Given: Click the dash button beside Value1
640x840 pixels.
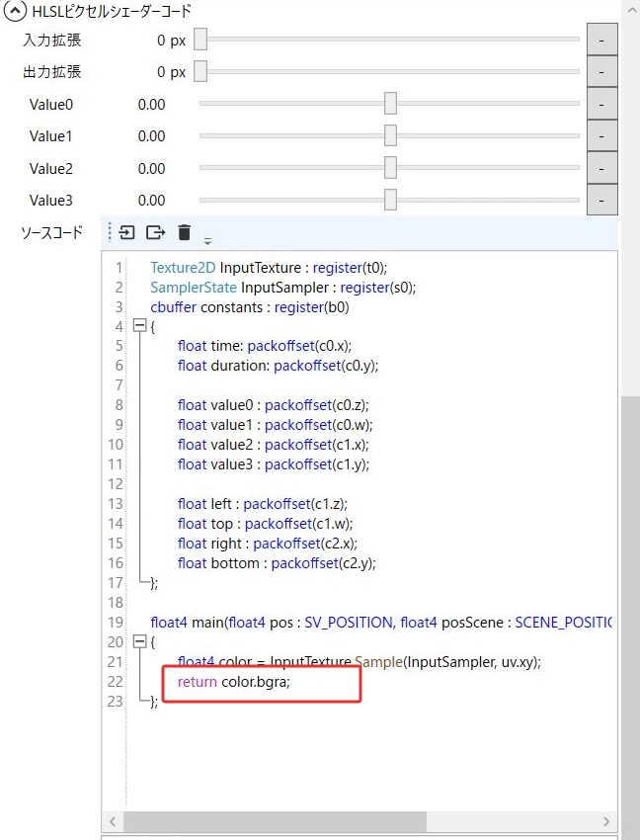Looking at the screenshot, I should 601,135.
